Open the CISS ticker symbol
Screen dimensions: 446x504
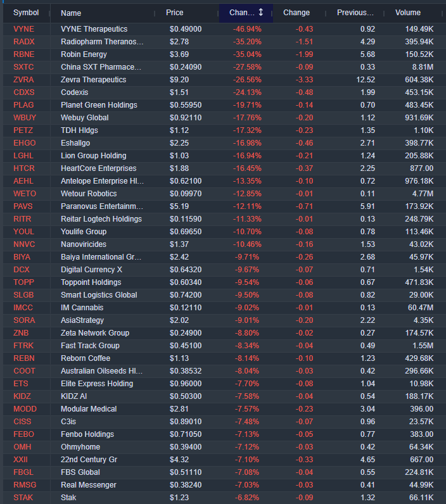click(x=22, y=422)
